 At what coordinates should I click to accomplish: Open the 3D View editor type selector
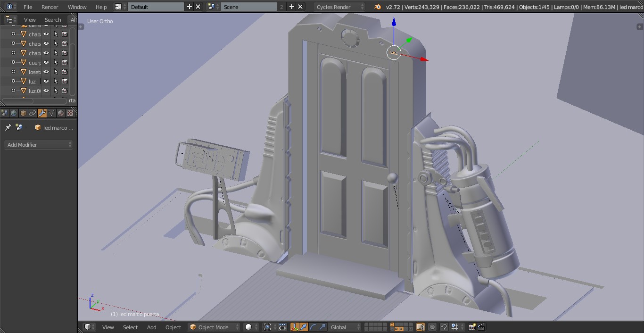[90, 327]
